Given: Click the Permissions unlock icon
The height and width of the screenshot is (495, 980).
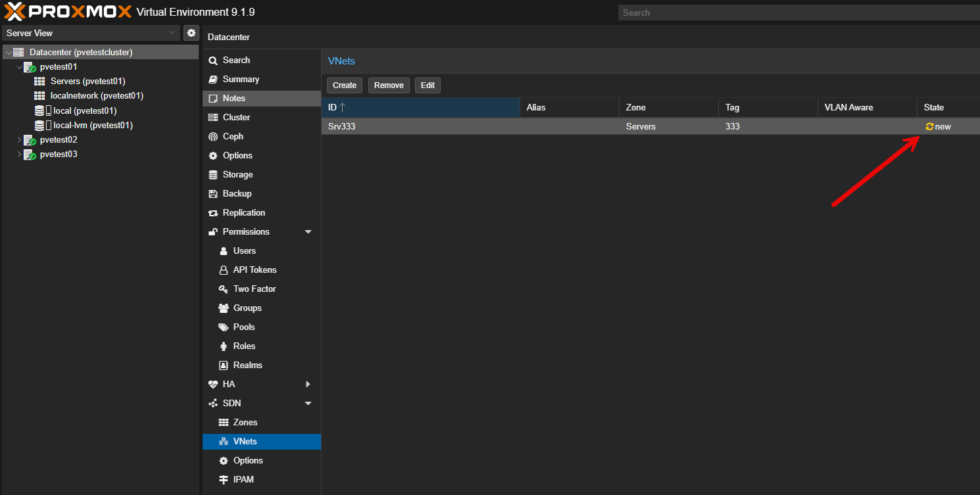Looking at the screenshot, I should (213, 232).
